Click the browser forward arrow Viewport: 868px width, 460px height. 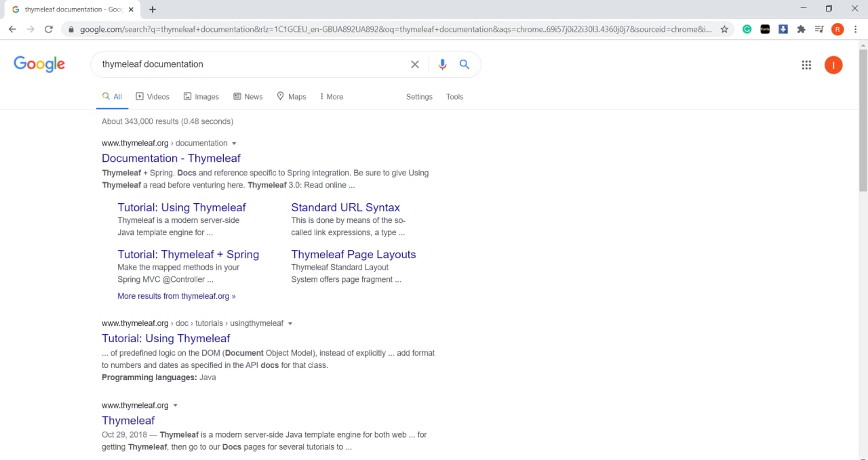click(31, 29)
